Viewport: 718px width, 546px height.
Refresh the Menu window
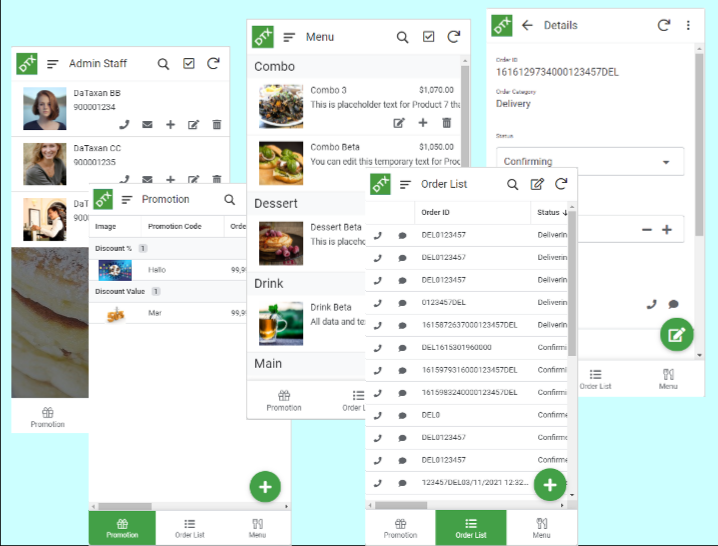453,37
